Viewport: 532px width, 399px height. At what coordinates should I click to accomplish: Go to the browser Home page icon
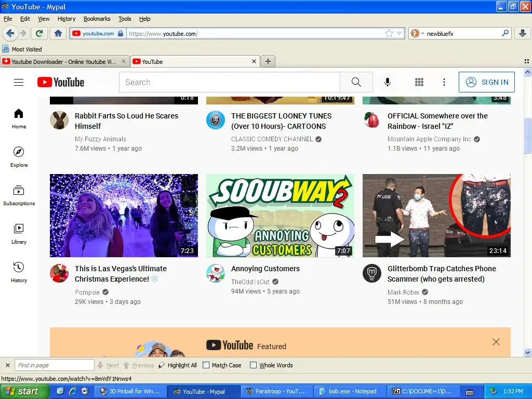(58, 33)
